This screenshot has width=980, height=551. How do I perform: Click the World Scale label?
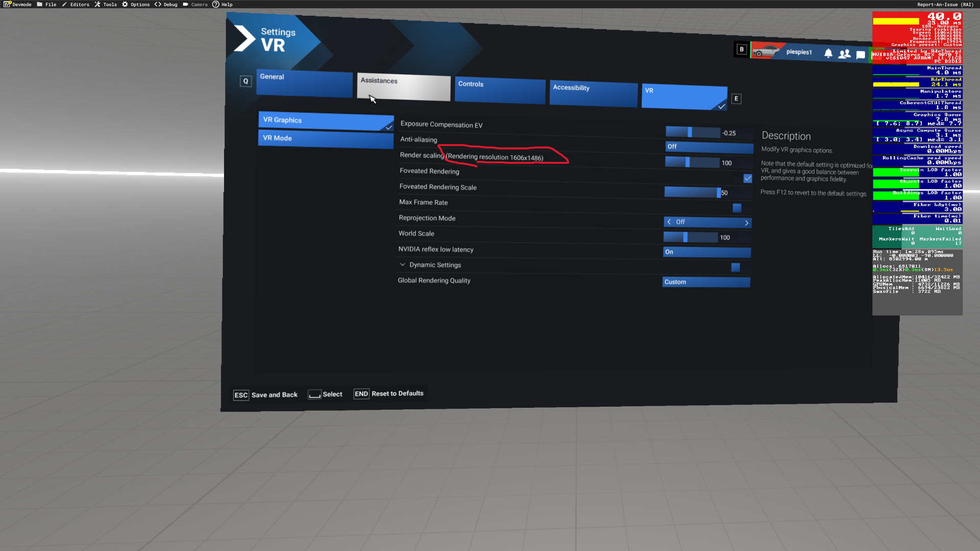(416, 234)
